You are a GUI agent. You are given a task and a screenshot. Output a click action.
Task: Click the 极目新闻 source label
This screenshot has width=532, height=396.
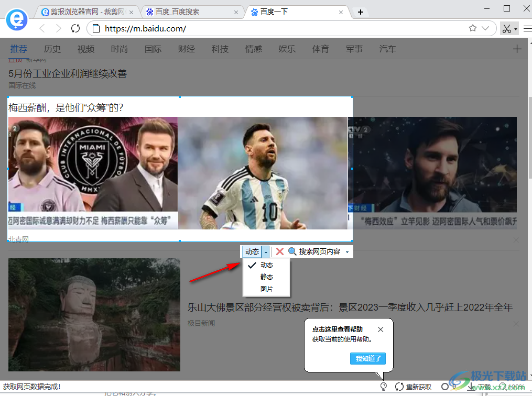pyautogui.click(x=201, y=323)
